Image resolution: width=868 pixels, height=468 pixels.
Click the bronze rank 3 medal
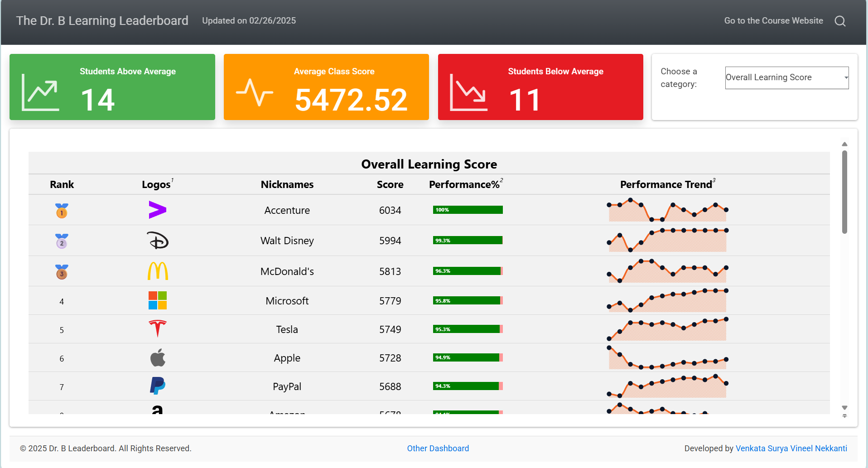pos(62,272)
